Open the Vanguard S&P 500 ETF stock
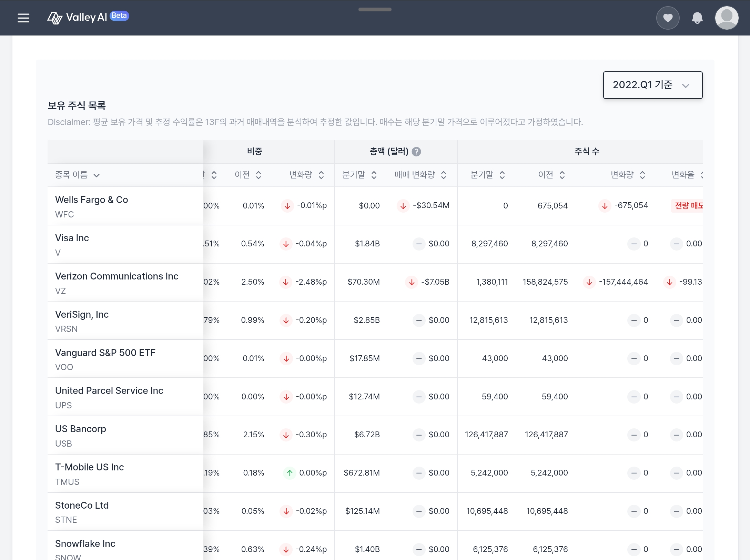750x560 pixels. pos(105,353)
